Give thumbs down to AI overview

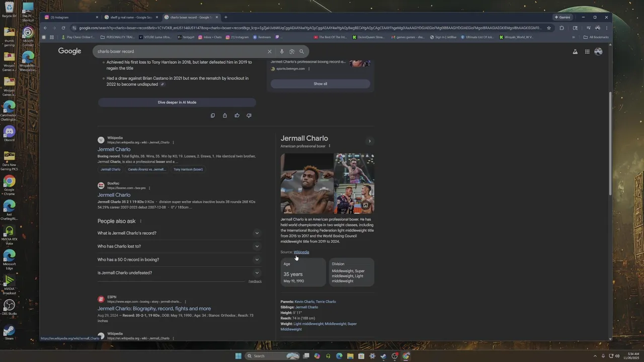[249, 116]
